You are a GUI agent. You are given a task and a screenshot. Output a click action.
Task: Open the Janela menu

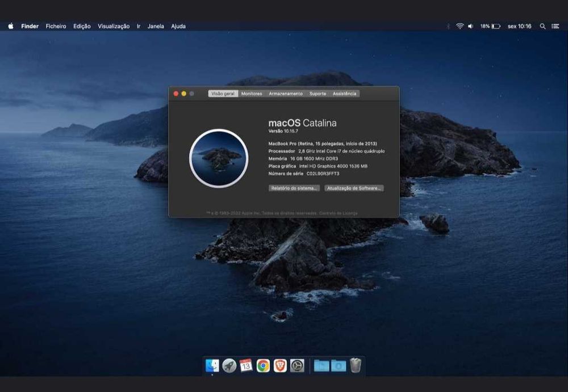click(x=156, y=26)
